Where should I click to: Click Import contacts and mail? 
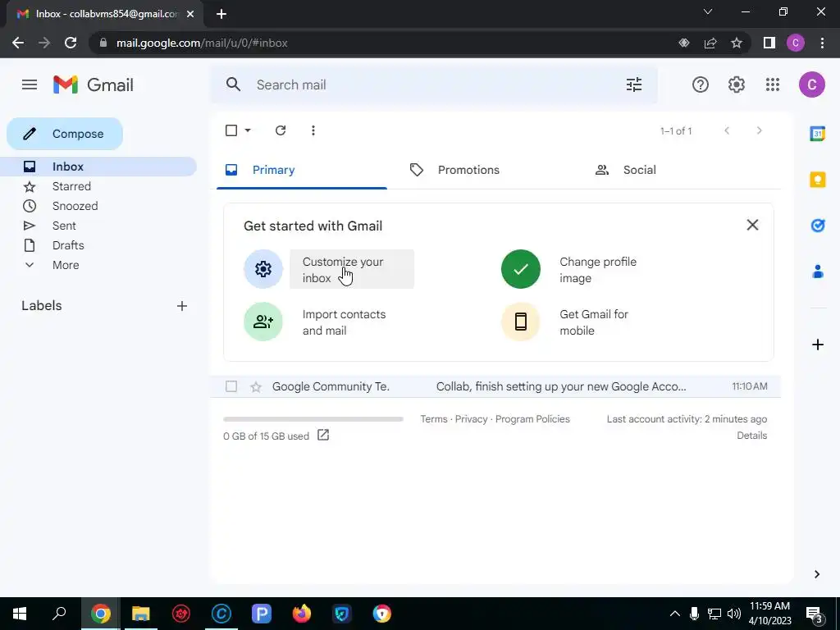(344, 322)
